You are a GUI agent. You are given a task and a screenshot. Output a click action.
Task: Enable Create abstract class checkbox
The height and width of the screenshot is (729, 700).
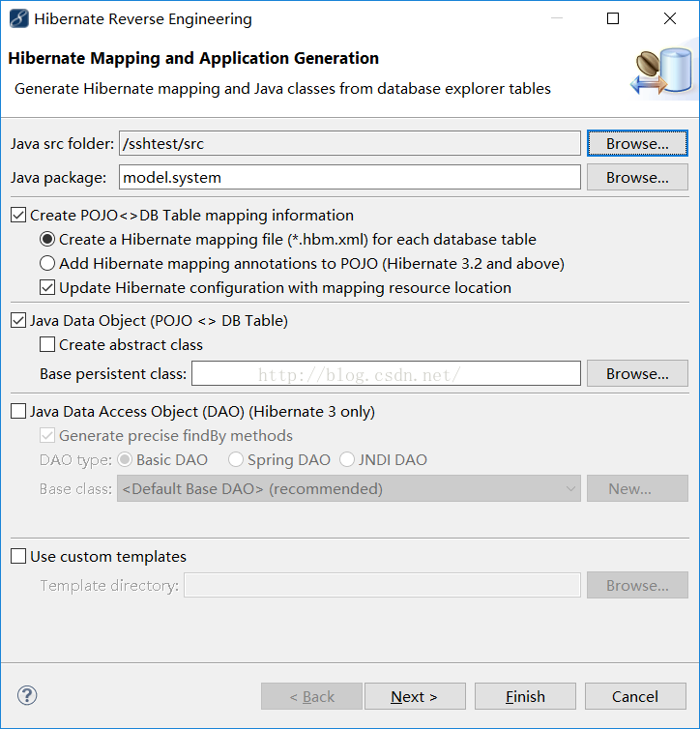click(x=47, y=344)
